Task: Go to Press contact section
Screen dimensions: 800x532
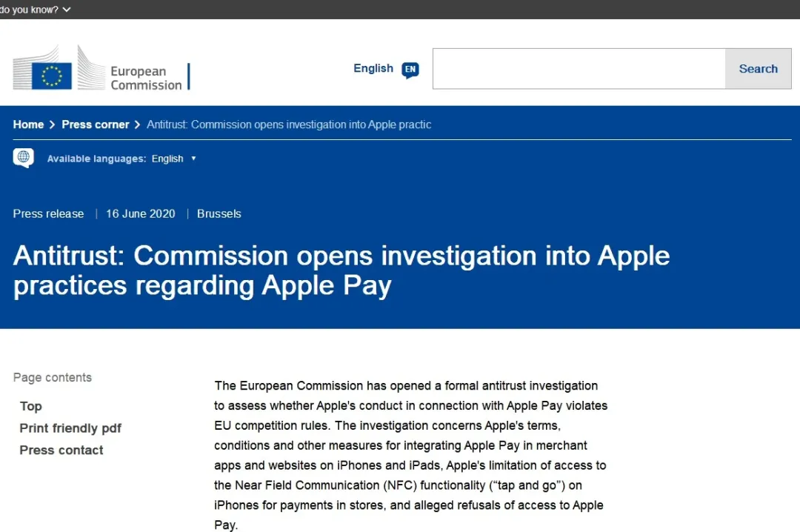Action: [x=61, y=450]
